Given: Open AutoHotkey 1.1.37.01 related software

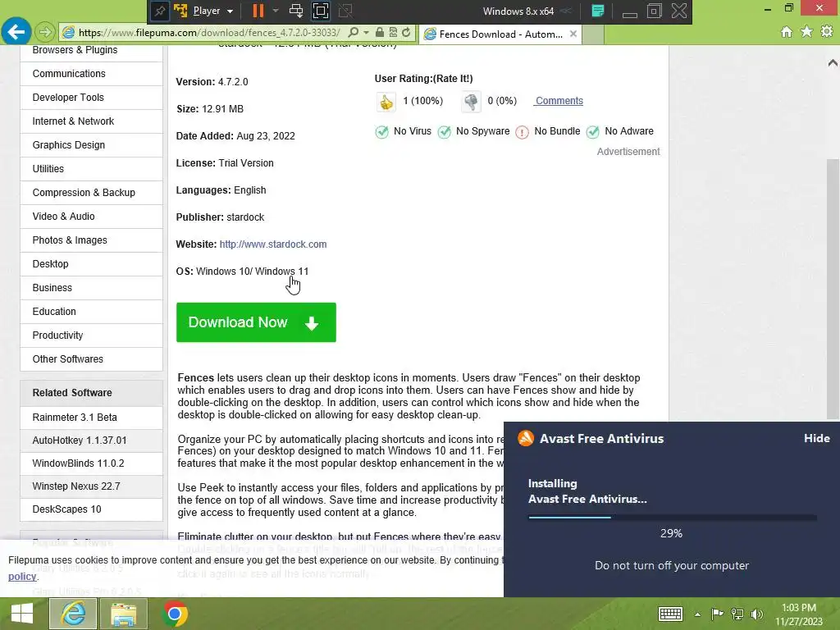Looking at the screenshot, I should 91,441.
